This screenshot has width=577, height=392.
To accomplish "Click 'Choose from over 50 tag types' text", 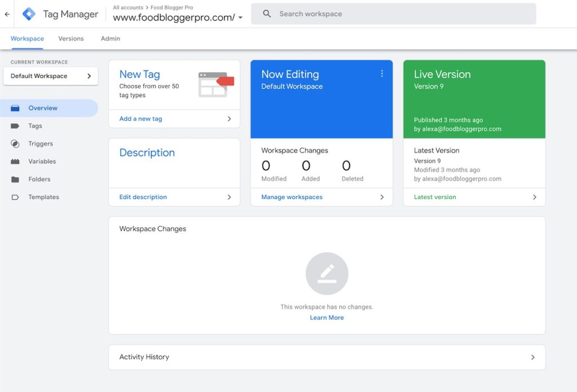I will tap(149, 91).
